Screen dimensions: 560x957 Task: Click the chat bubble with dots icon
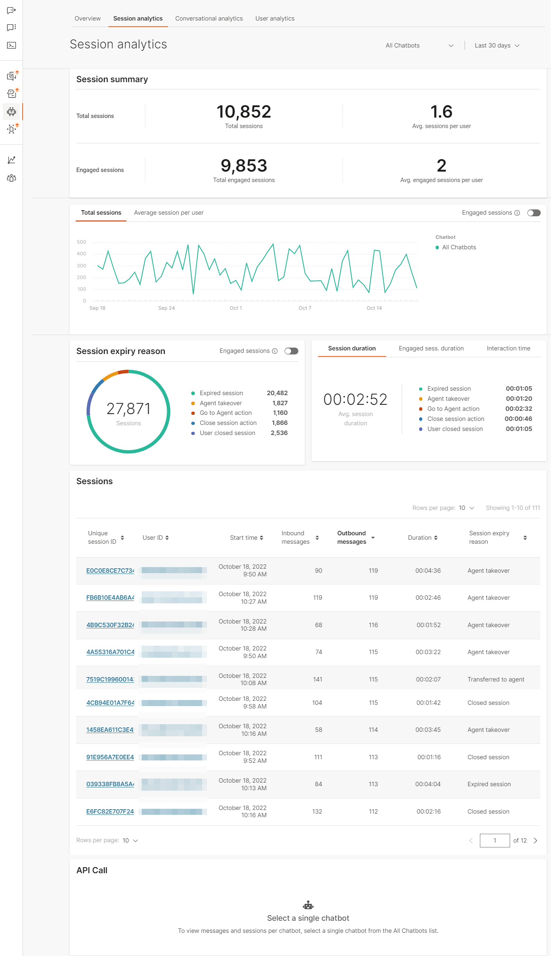pyautogui.click(x=11, y=27)
